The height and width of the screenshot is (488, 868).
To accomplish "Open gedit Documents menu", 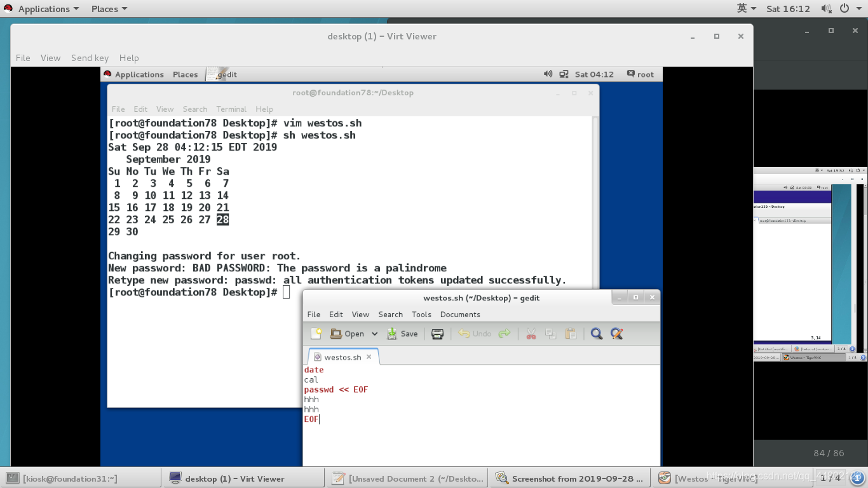I will (460, 315).
